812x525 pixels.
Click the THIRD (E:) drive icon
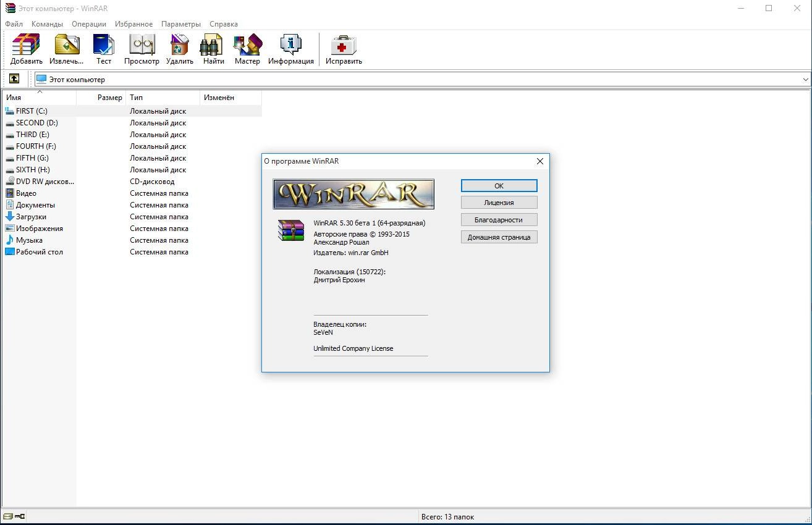9,135
